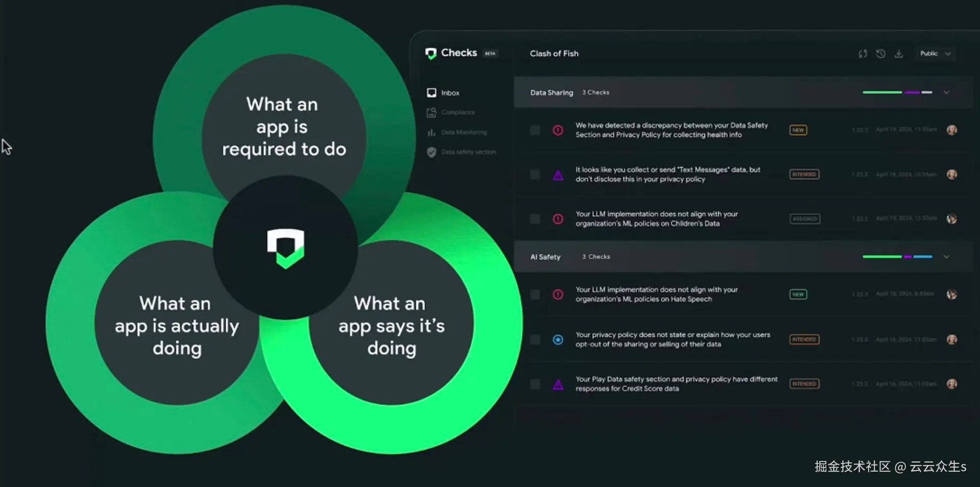Open the Data Monitoring chart icon

coord(431,132)
